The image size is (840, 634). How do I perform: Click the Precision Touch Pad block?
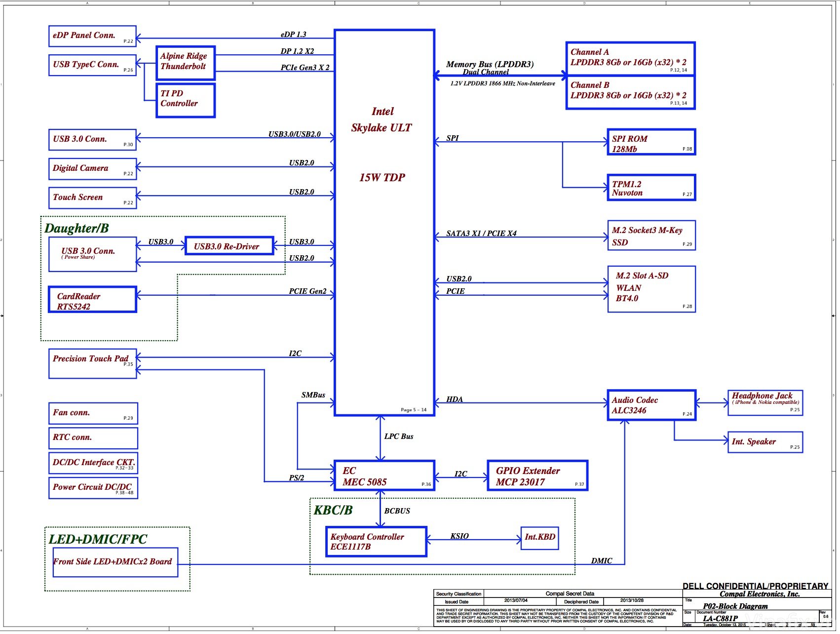point(92,364)
